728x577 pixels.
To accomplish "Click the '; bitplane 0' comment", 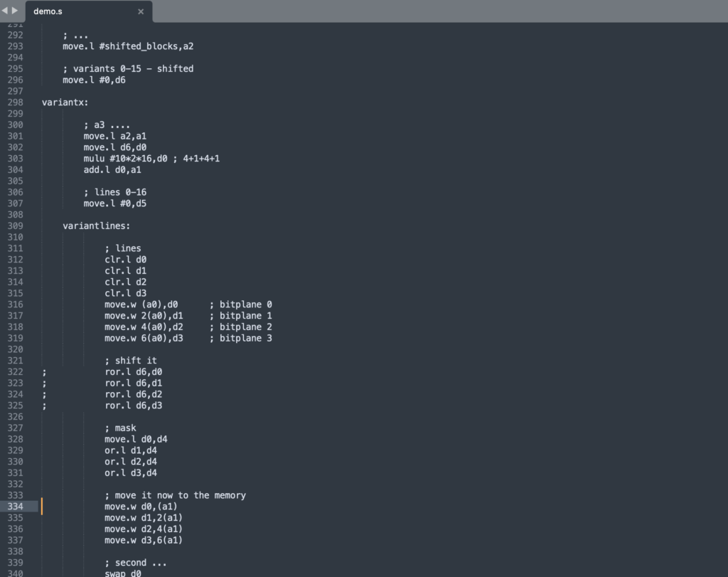I will pyautogui.click(x=240, y=305).
